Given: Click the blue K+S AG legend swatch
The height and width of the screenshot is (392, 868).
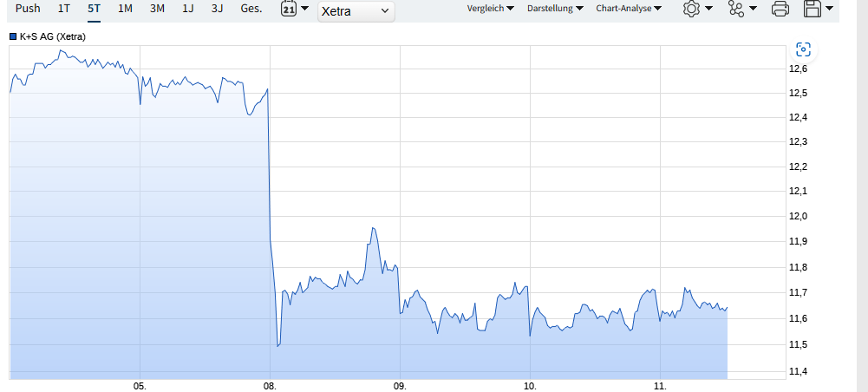Looking at the screenshot, I should coord(13,37).
